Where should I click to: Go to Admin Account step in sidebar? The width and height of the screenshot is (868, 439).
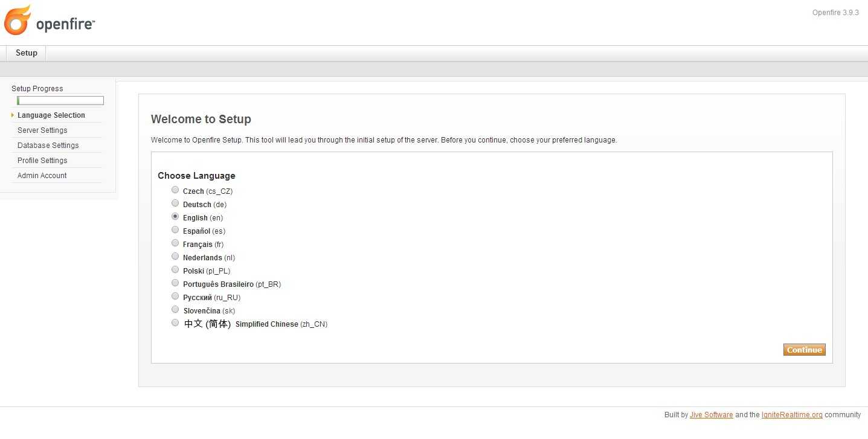(x=42, y=176)
